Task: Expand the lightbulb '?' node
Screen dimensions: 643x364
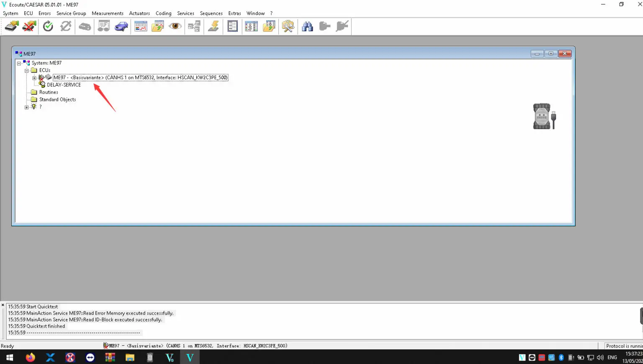Action: pyautogui.click(x=26, y=108)
